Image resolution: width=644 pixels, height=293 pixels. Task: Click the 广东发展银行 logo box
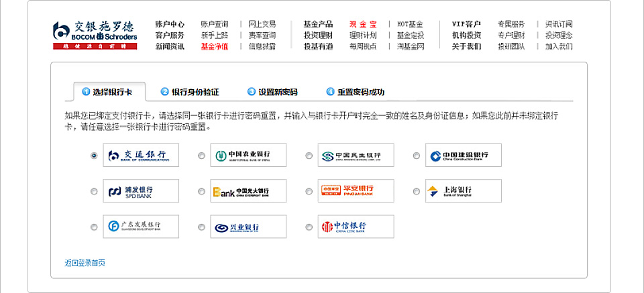[141, 227]
